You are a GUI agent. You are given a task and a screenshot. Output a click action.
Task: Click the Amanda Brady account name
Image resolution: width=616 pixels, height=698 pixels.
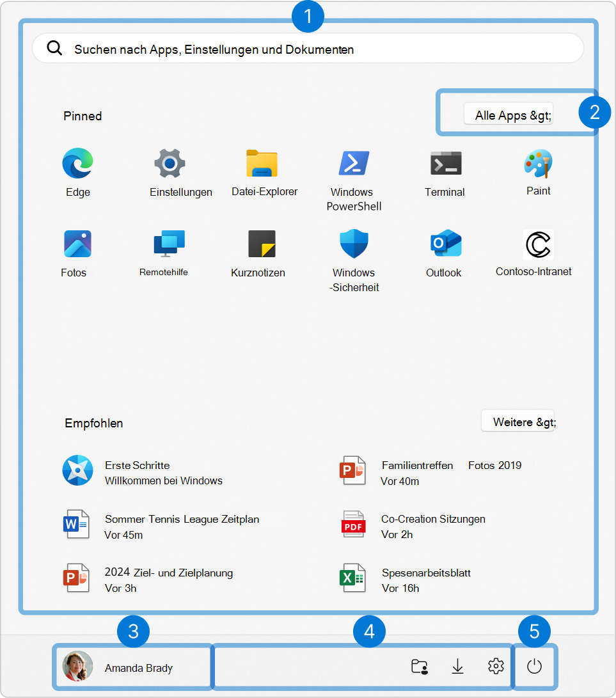pyautogui.click(x=138, y=668)
